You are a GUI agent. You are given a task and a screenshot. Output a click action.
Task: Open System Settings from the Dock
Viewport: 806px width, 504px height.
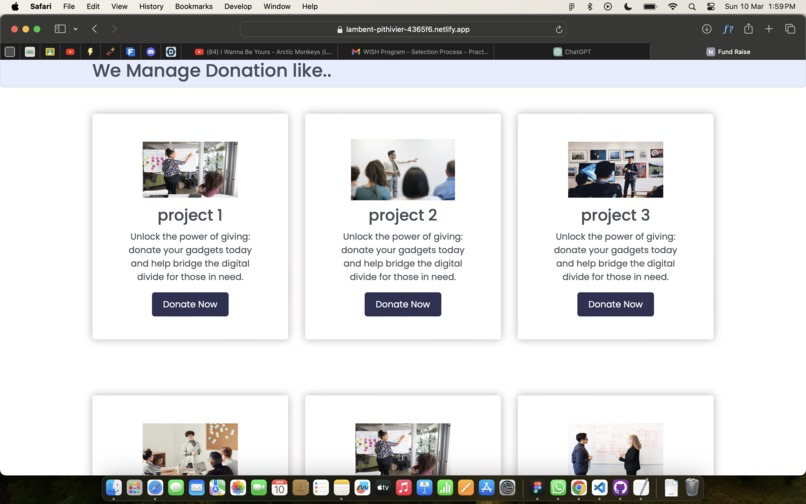point(507,487)
